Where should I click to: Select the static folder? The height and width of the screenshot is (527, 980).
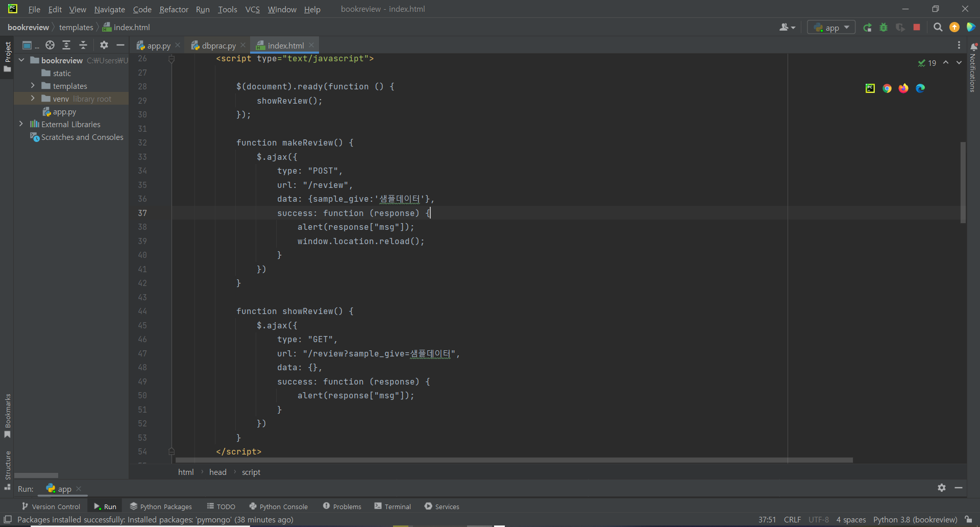(62, 74)
